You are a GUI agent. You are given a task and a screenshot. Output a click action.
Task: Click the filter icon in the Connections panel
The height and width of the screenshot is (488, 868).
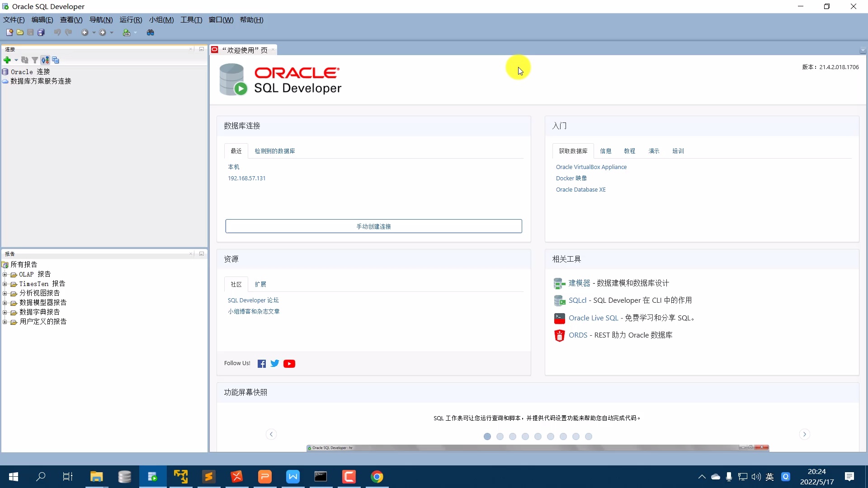(x=35, y=60)
